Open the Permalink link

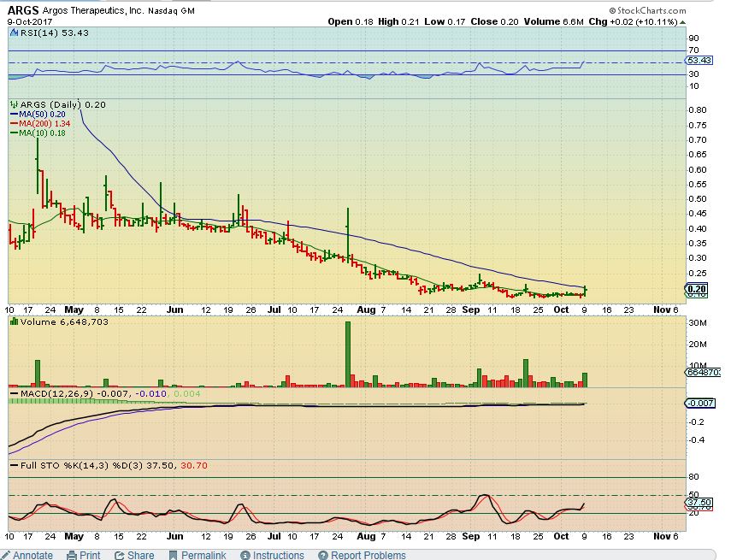pyautogui.click(x=203, y=555)
